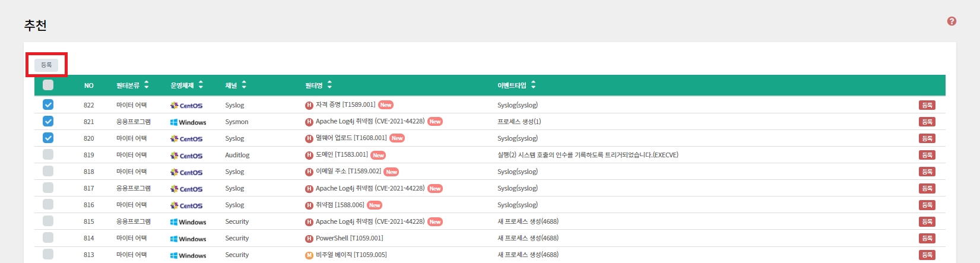Click the red H severity icon in row 820
The width and height of the screenshot is (980, 263).
pos(309,139)
